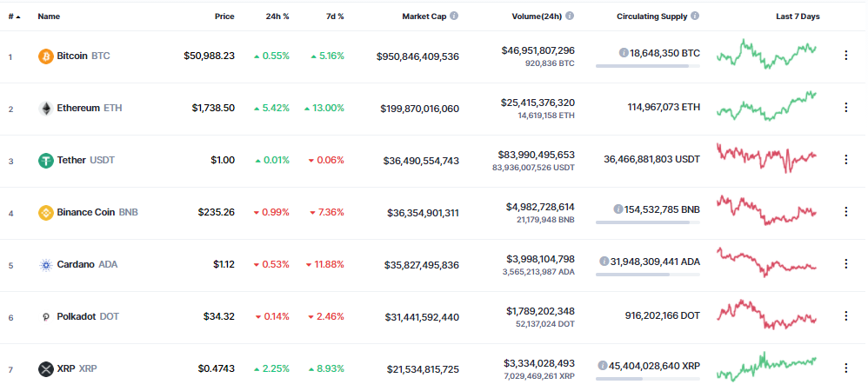Viewport: 868px width, 391px height.
Task: Click info icon beside Bitcoin circulating supply
Action: 624,53
